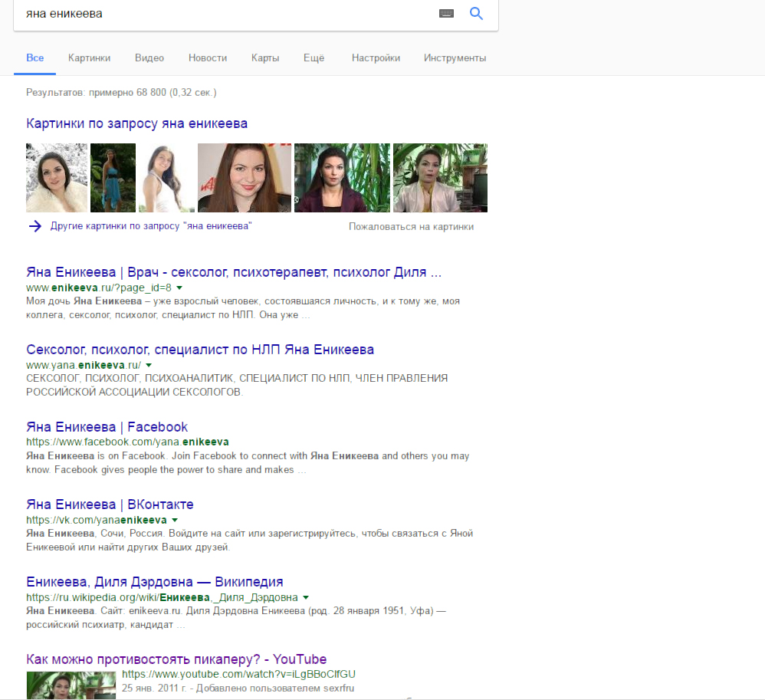Viewport: 765px width, 700px height.
Task: Click the YouTube video thumbnail
Action: pos(71,685)
